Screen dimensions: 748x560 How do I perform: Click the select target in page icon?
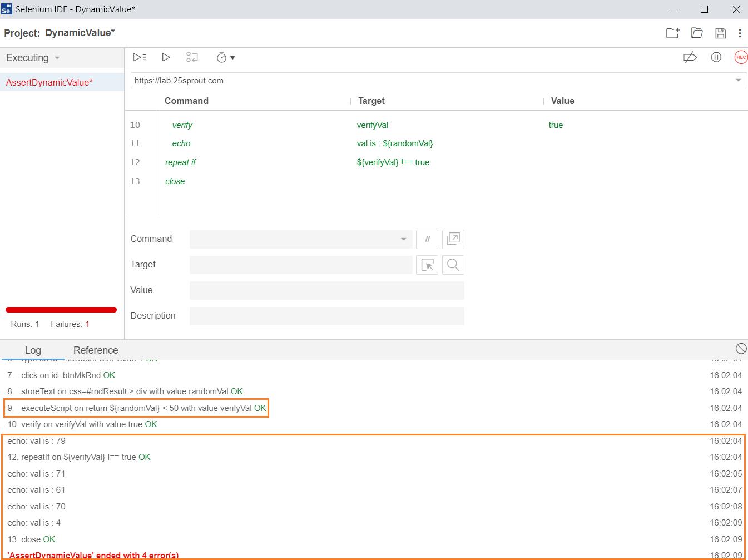[x=427, y=265]
